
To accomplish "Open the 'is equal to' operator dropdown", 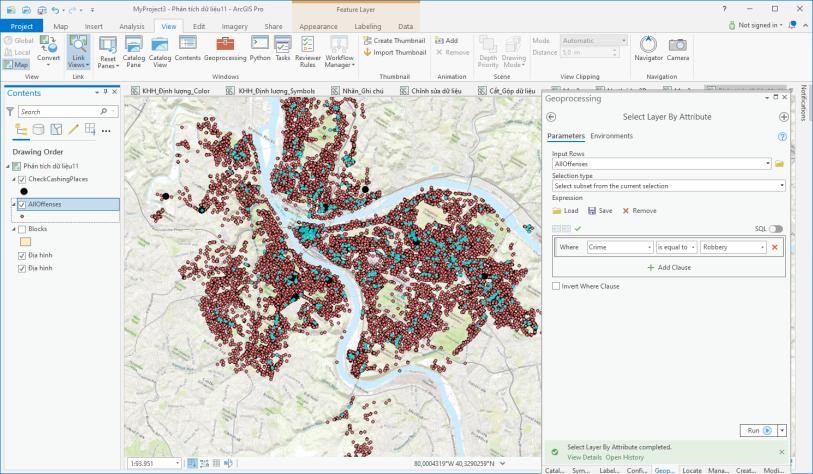I will click(693, 247).
